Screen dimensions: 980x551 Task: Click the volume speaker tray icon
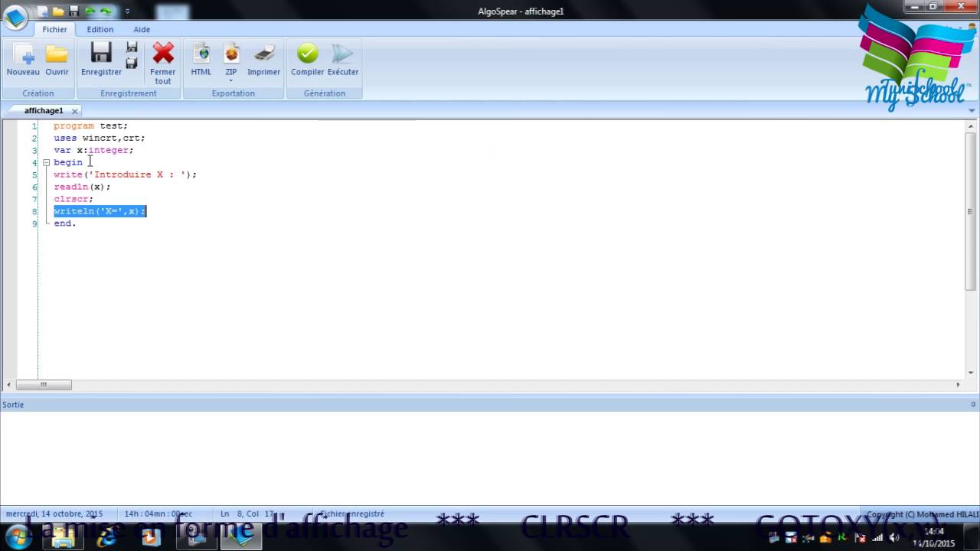(x=895, y=537)
